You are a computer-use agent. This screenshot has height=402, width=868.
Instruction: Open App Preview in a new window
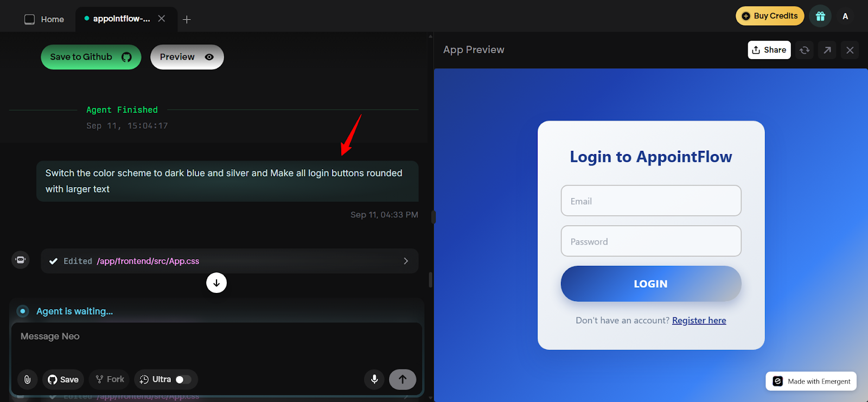(x=827, y=50)
